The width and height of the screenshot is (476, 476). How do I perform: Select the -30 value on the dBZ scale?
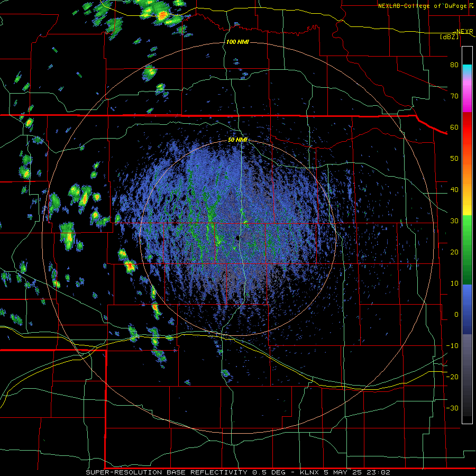pyautogui.click(x=452, y=408)
